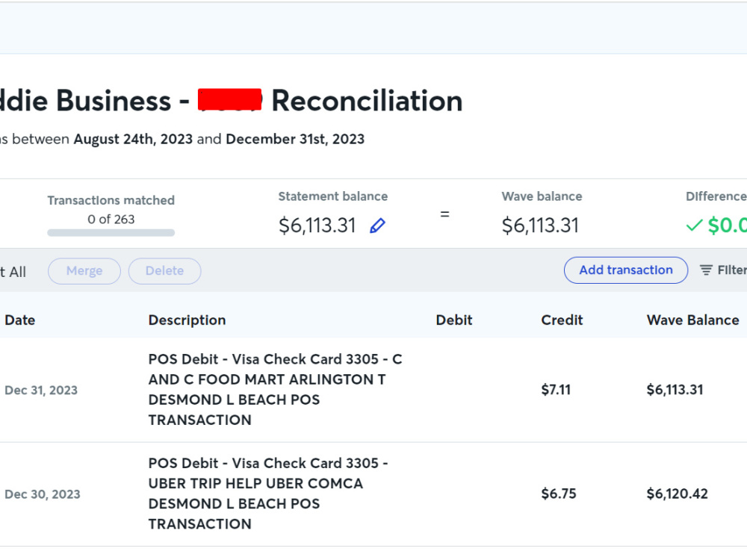
Task: Click the Description column header
Action: [x=187, y=320]
